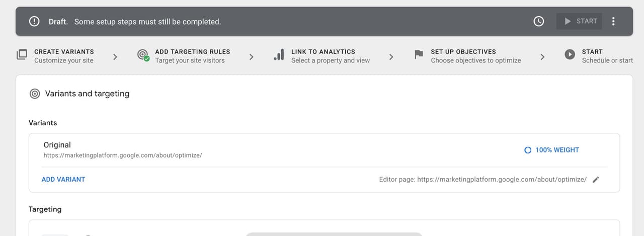Click the Editor page URL text
The height and width of the screenshot is (236, 644).
(501, 180)
